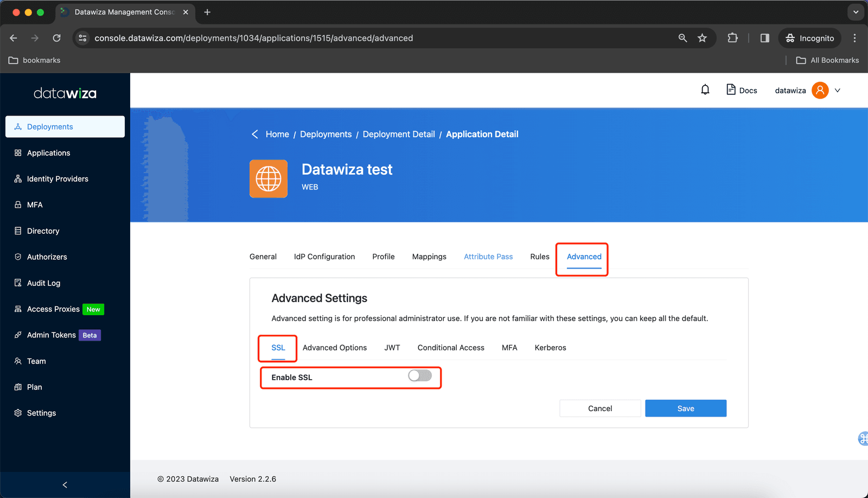Image resolution: width=868 pixels, height=498 pixels.
Task: Go back using the breadcrumb chevron
Action: pos(255,134)
